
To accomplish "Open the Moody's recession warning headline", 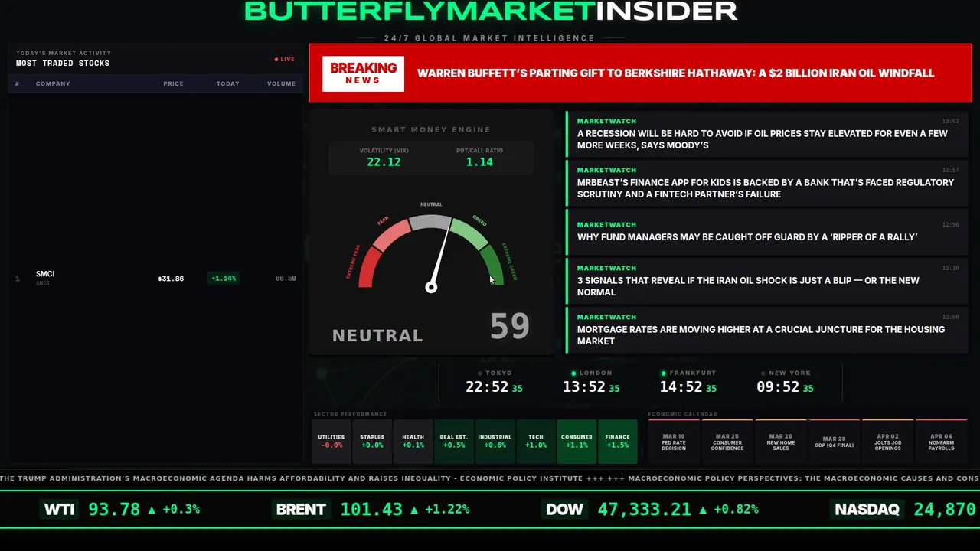I will tap(767, 134).
